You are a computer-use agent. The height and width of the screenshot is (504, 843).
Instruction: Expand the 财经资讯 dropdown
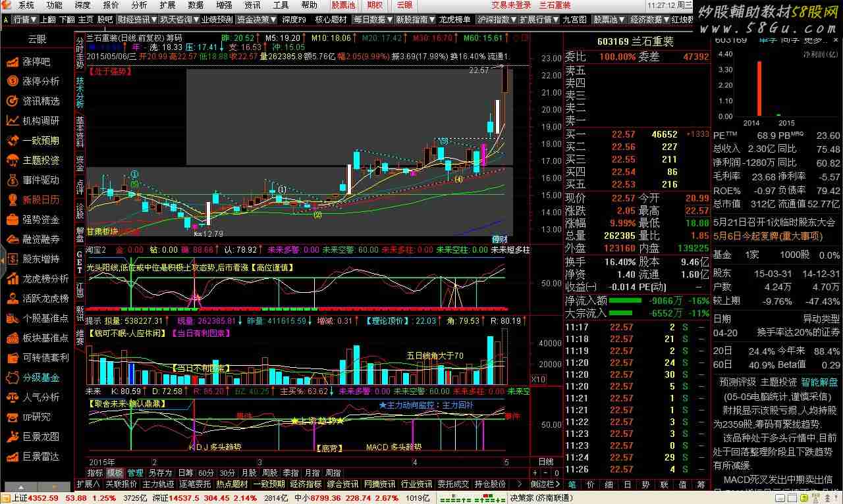coord(137,20)
